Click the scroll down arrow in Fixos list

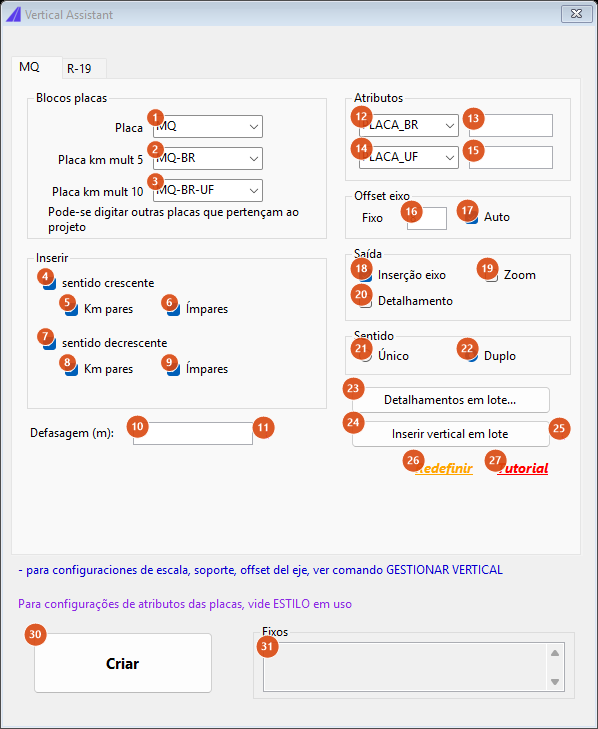(x=555, y=682)
